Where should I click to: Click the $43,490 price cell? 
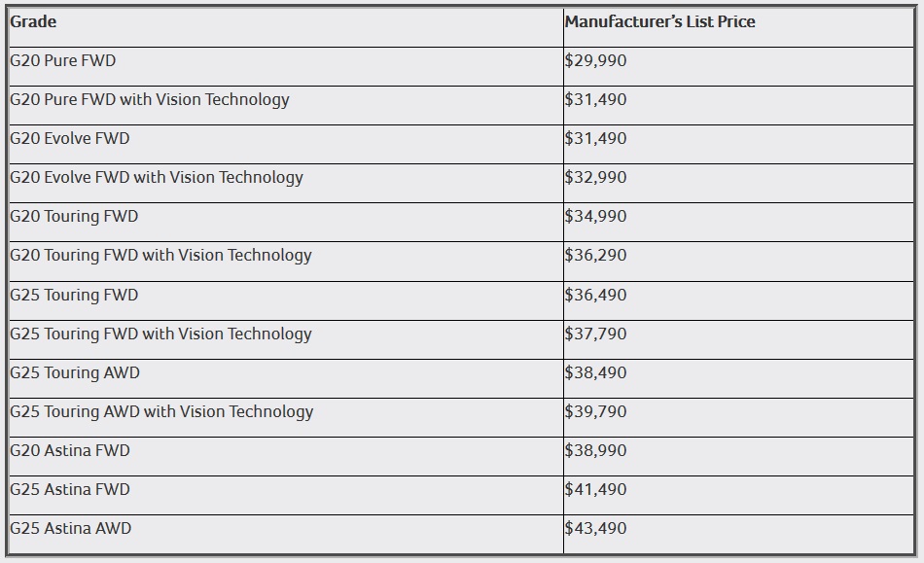596,528
